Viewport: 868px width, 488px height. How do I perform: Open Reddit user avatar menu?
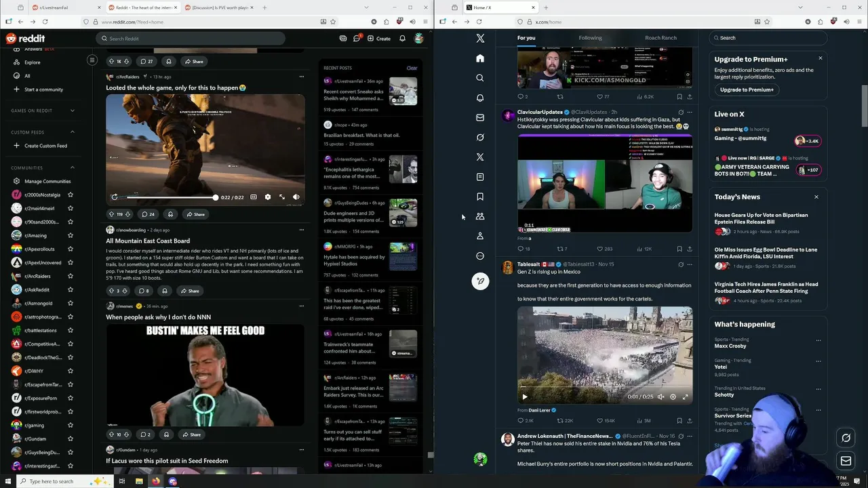(x=419, y=39)
